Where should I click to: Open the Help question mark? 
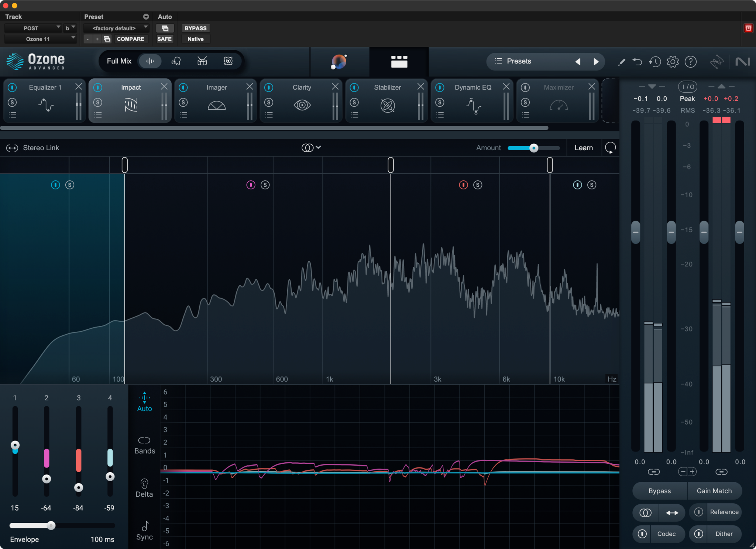coord(691,62)
